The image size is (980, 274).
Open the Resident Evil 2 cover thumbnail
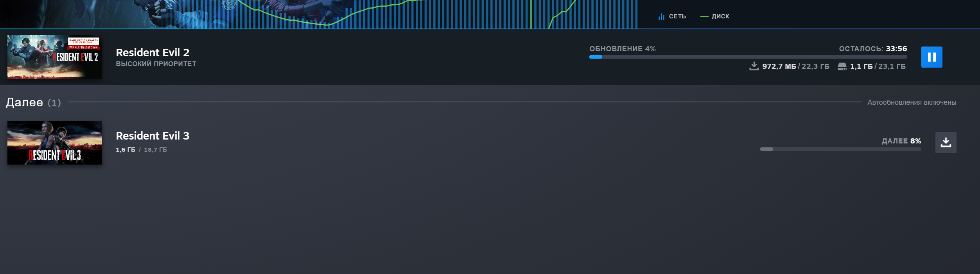(54, 57)
